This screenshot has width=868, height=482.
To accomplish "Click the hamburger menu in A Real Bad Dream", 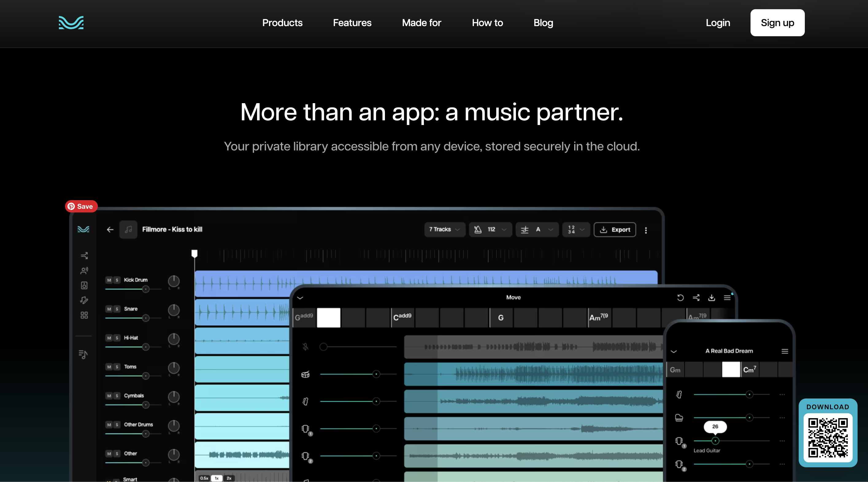I will pyautogui.click(x=785, y=351).
